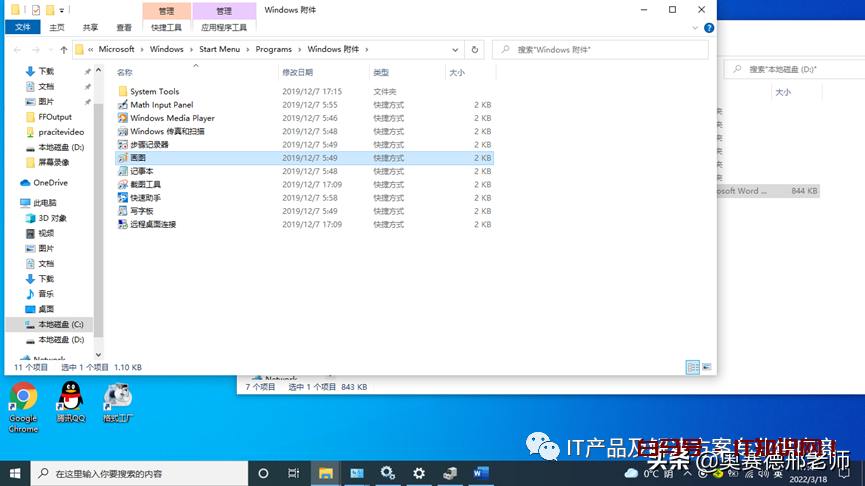Sort files by the 修改日期 column header
This screenshot has height=486, width=865.
pyautogui.click(x=298, y=73)
